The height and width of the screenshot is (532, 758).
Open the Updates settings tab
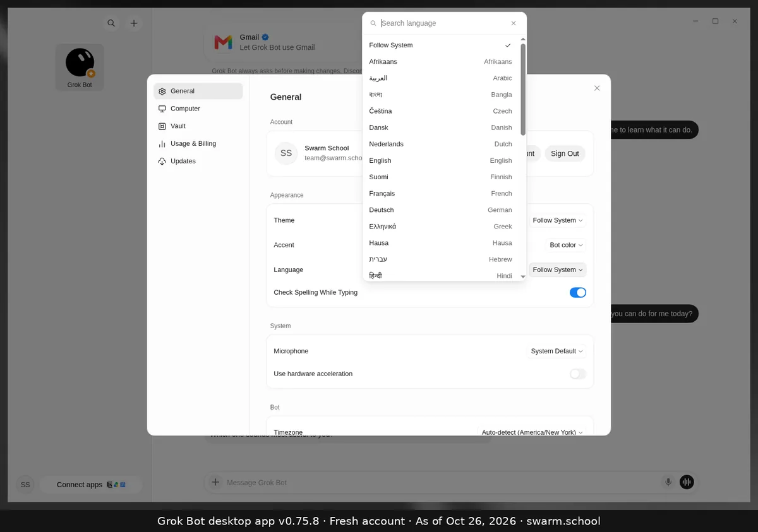[198, 162]
